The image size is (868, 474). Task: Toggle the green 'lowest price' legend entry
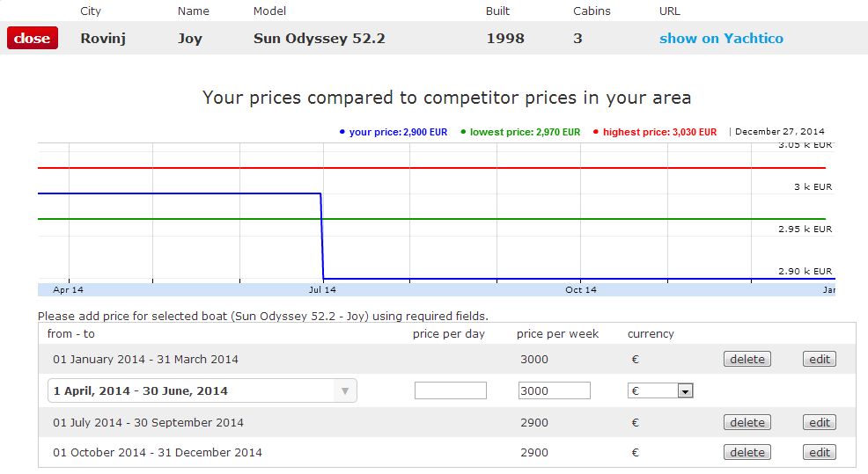point(520,132)
